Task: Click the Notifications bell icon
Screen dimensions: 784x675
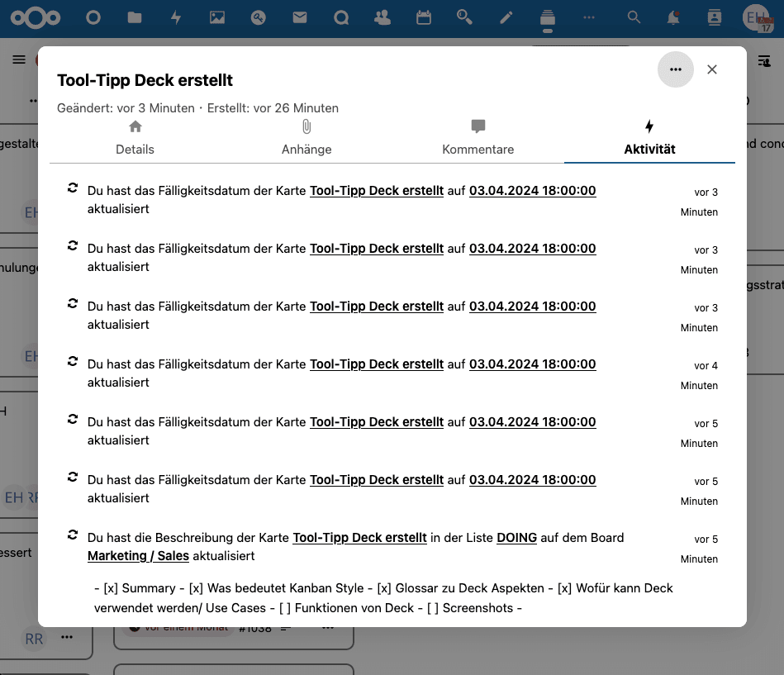Action: (x=675, y=17)
